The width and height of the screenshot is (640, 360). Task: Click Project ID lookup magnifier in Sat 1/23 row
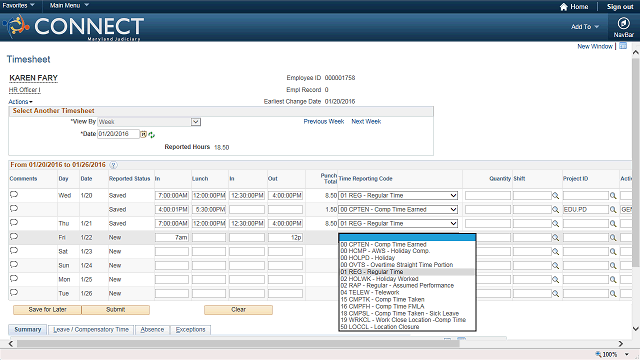click(613, 252)
